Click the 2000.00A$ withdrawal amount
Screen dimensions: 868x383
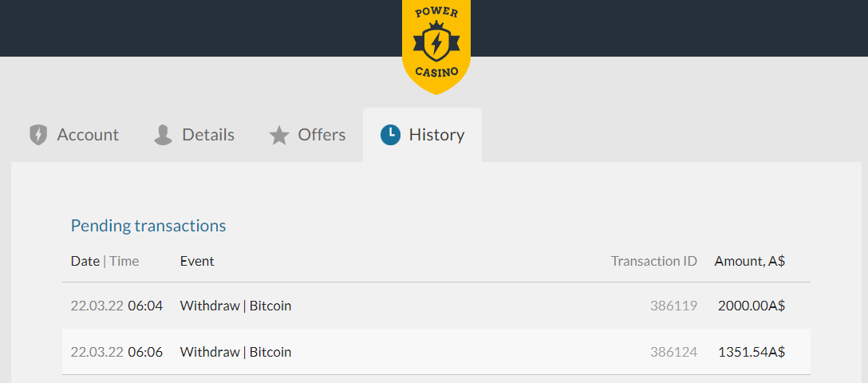751,306
